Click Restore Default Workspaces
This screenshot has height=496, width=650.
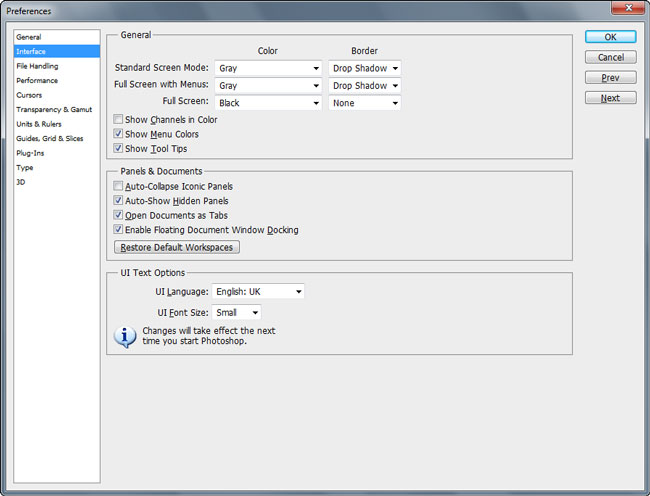(x=177, y=247)
